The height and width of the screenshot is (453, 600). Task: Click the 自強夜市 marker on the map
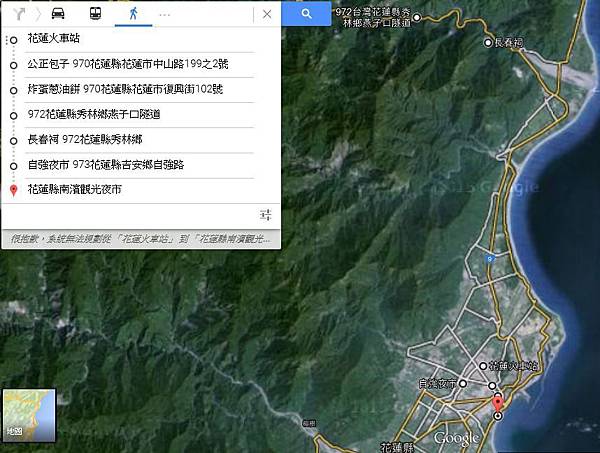click(463, 383)
